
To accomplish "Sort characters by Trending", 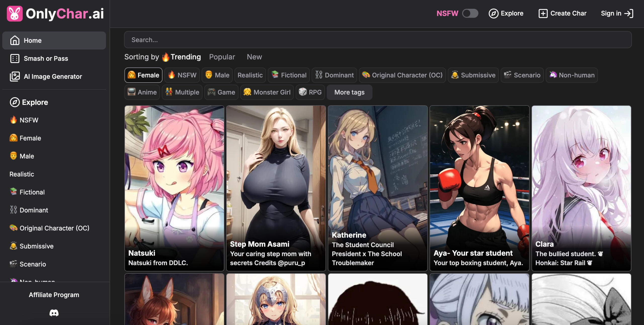I will click(x=182, y=57).
